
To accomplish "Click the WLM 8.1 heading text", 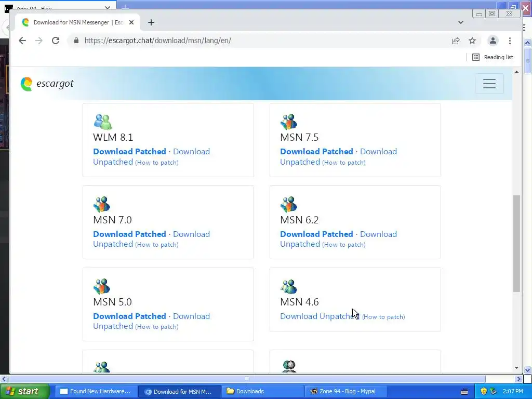I will click(x=113, y=137).
